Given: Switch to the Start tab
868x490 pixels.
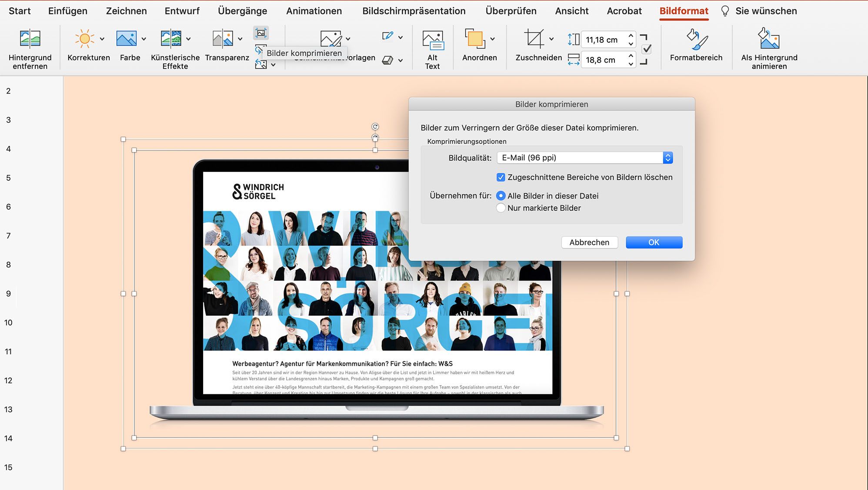Looking at the screenshot, I should point(20,11).
